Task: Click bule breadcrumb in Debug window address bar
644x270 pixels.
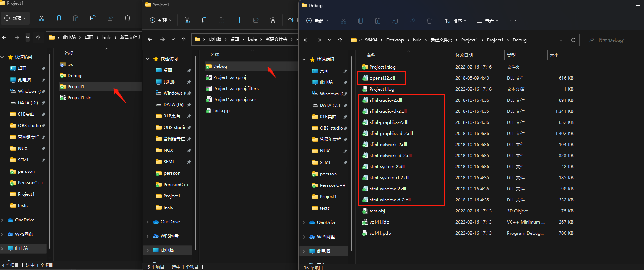Action: tap(417, 40)
